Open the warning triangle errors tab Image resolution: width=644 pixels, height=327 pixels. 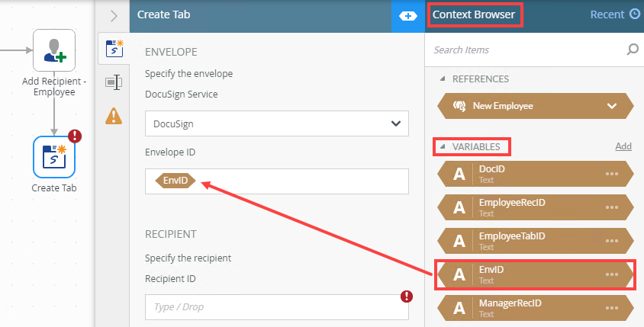[x=114, y=115]
